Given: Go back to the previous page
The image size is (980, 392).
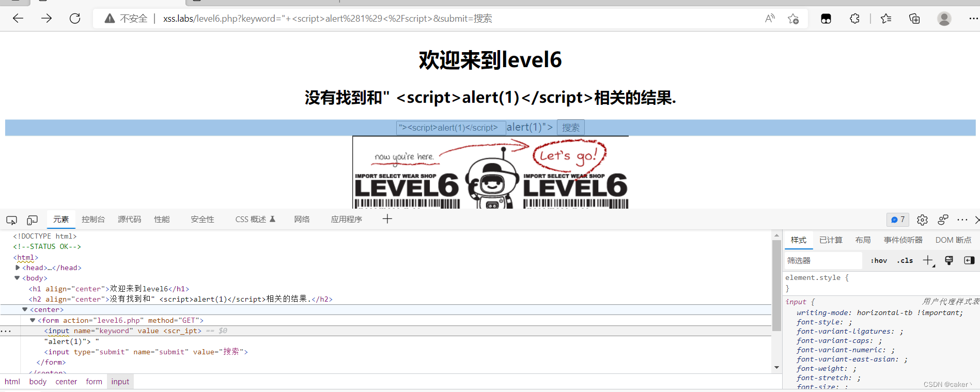Looking at the screenshot, I should pyautogui.click(x=18, y=19).
